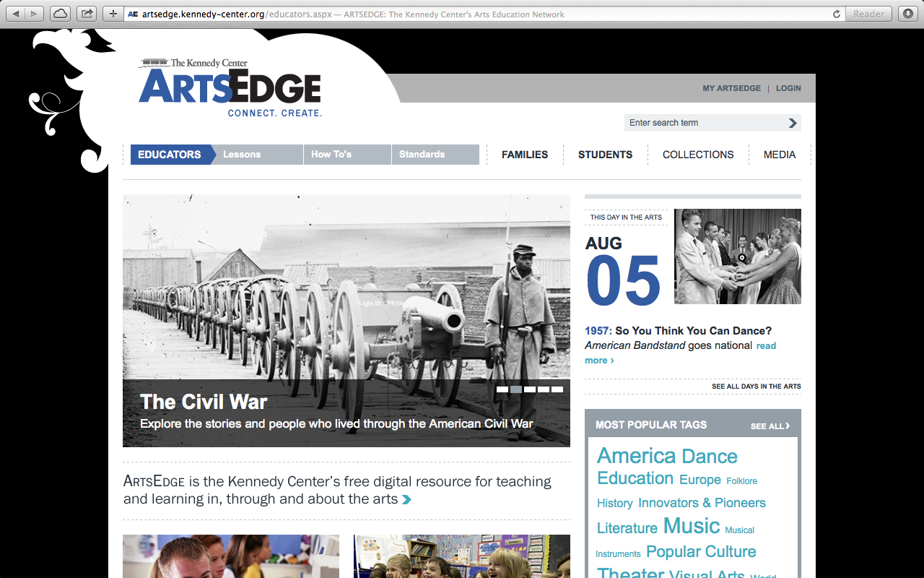Click SEE ALL tags link
This screenshot has height=578, width=924.
point(770,426)
